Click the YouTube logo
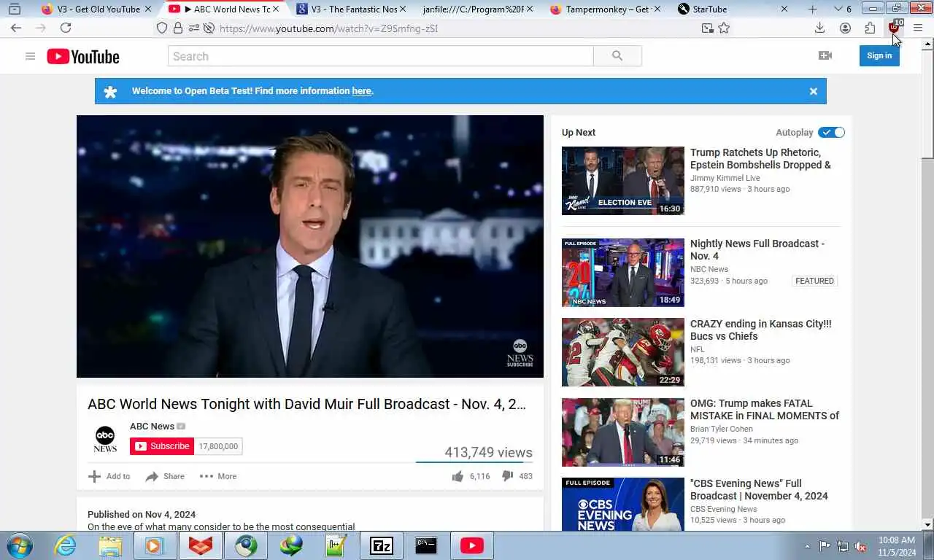The image size is (934, 560). click(83, 56)
